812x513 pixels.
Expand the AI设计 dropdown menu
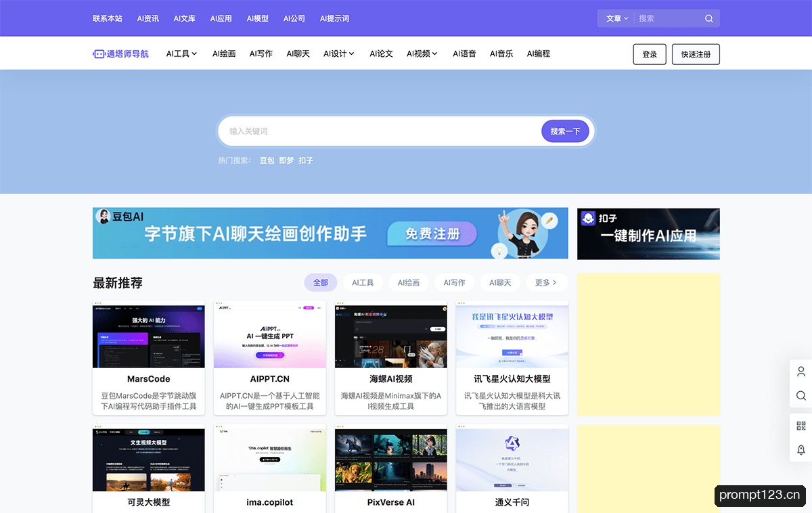point(338,53)
